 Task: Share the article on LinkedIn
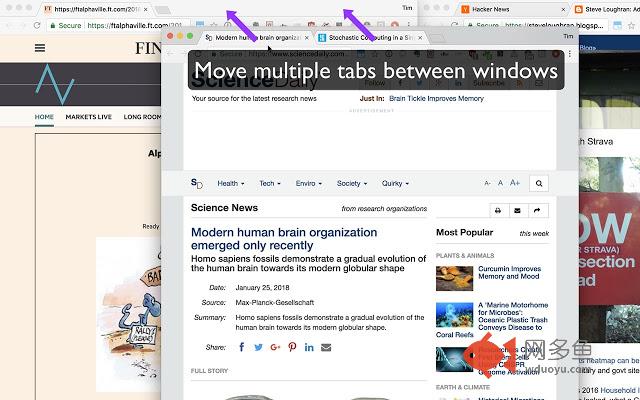tap(309, 347)
